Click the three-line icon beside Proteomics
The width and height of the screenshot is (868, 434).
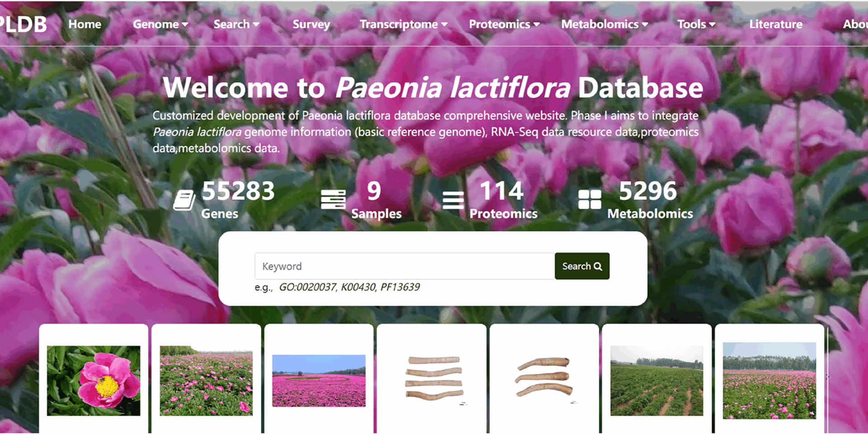point(453,200)
